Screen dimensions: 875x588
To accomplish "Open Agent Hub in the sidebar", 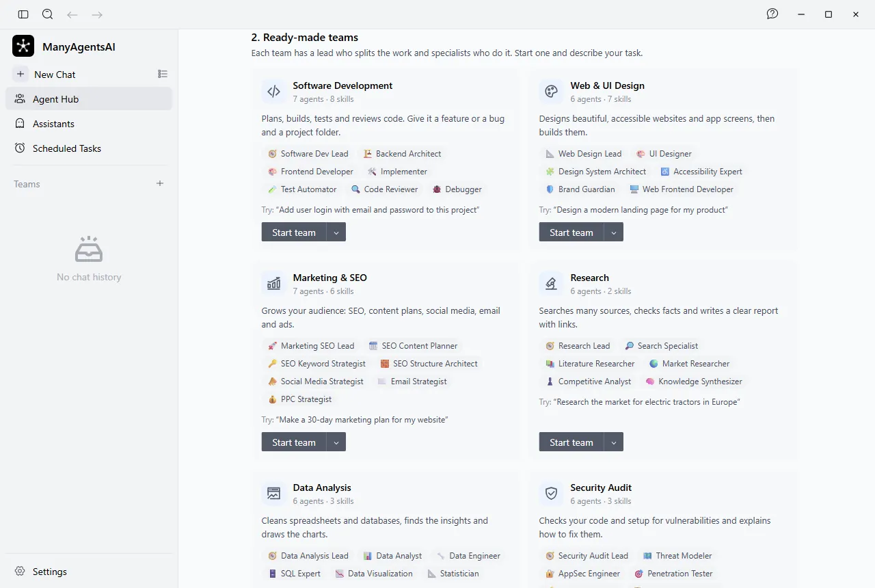I will point(89,99).
